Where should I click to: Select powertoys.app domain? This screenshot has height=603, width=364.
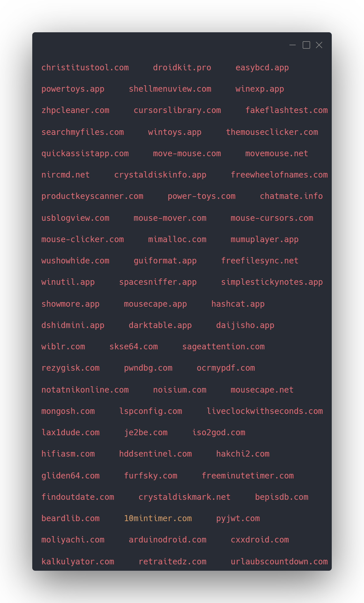tap(73, 89)
